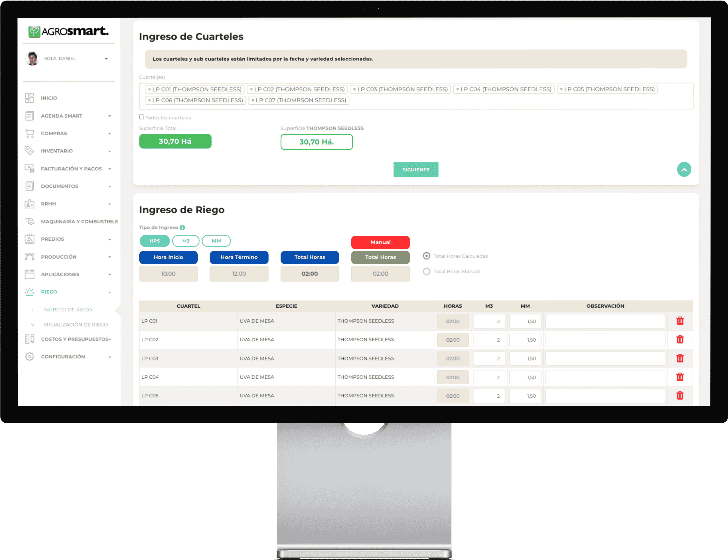
Task: Switch input type to the M3 tab
Action: [x=186, y=241]
